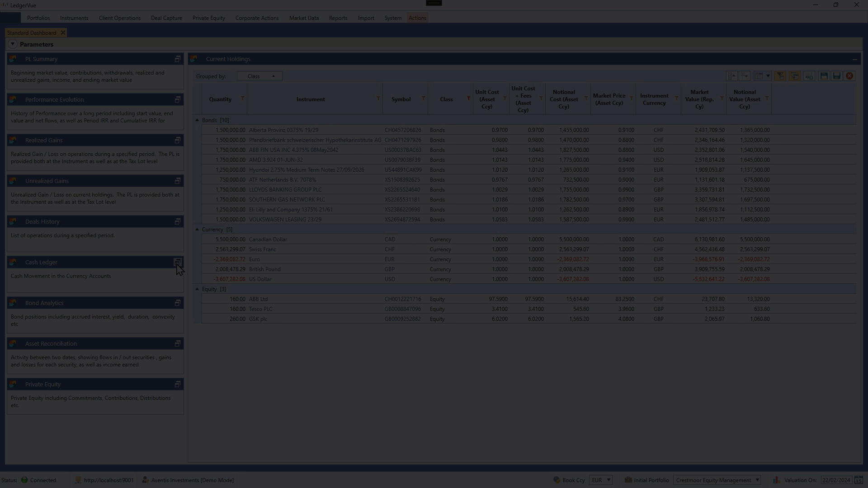The image size is (868, 488).
Task: Close the Standard Dashboard tab
Action: pyautogui.click(x=63, y=33)
